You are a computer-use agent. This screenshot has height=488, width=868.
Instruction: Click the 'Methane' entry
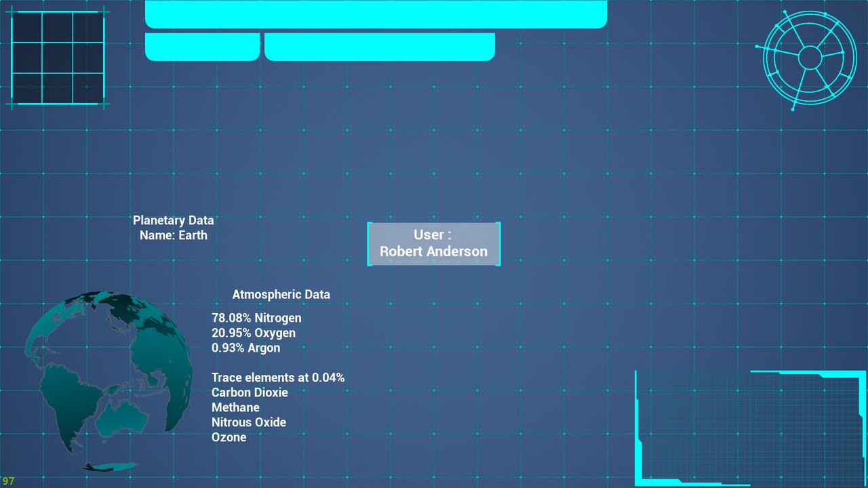235,407
